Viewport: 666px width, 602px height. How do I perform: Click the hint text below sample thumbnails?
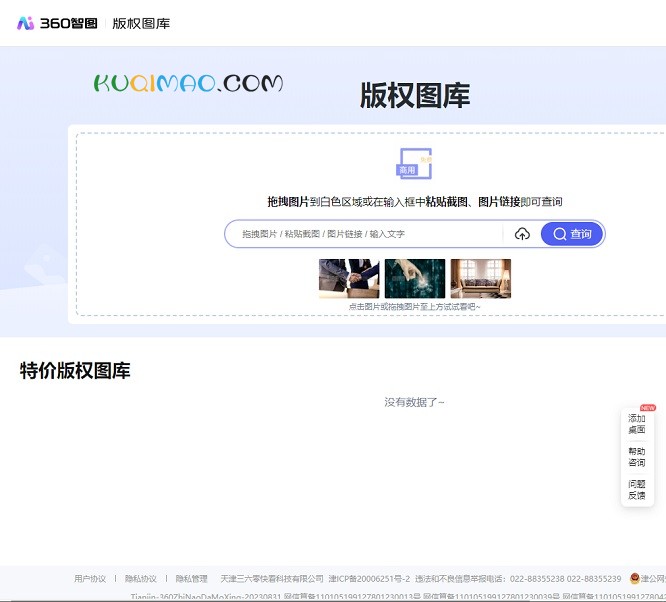click(414, 307)
